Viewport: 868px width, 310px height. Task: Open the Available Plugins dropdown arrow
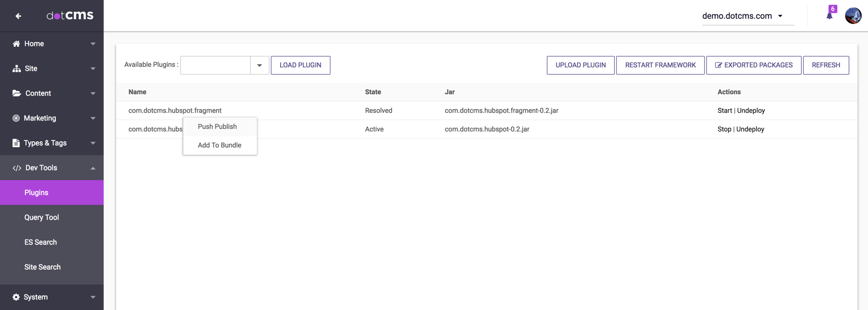point(259,65)
